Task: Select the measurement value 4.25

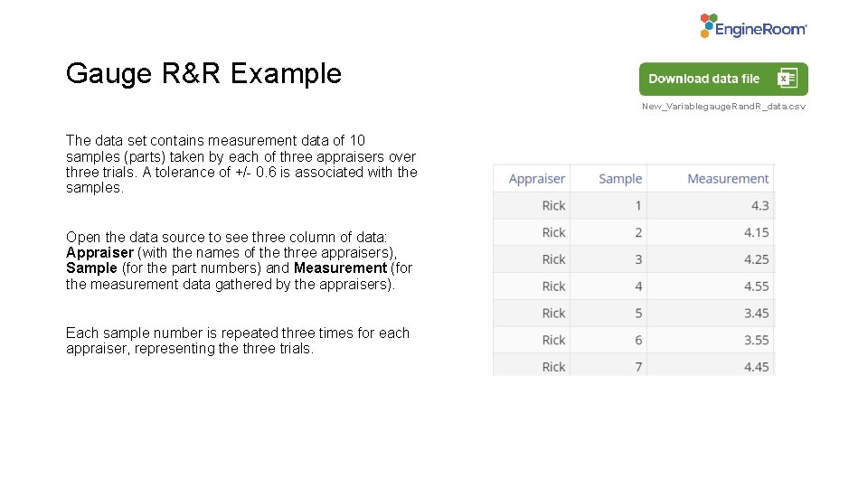Action: click(756, 259)
